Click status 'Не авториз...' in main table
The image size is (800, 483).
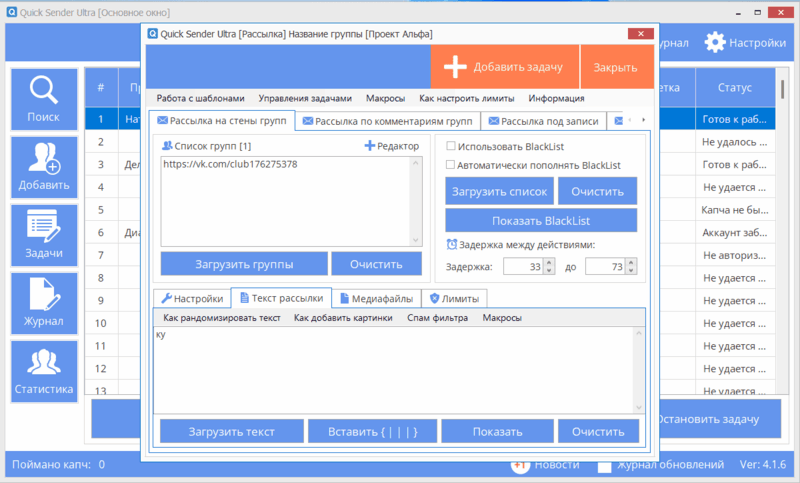(735, 255)
